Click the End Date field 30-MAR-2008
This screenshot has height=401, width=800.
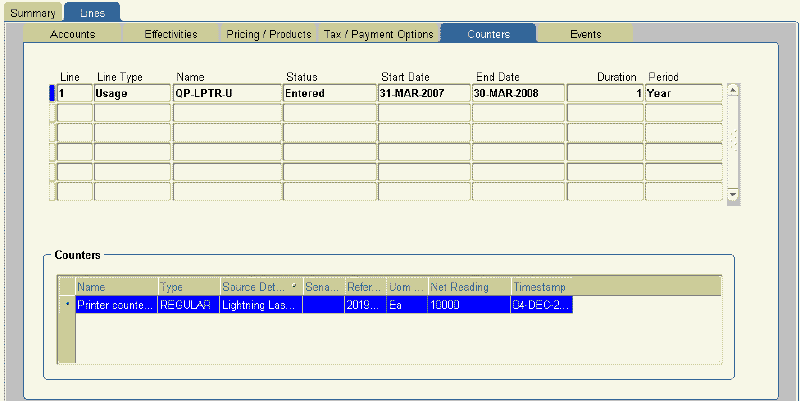click(x=518, y=93)
